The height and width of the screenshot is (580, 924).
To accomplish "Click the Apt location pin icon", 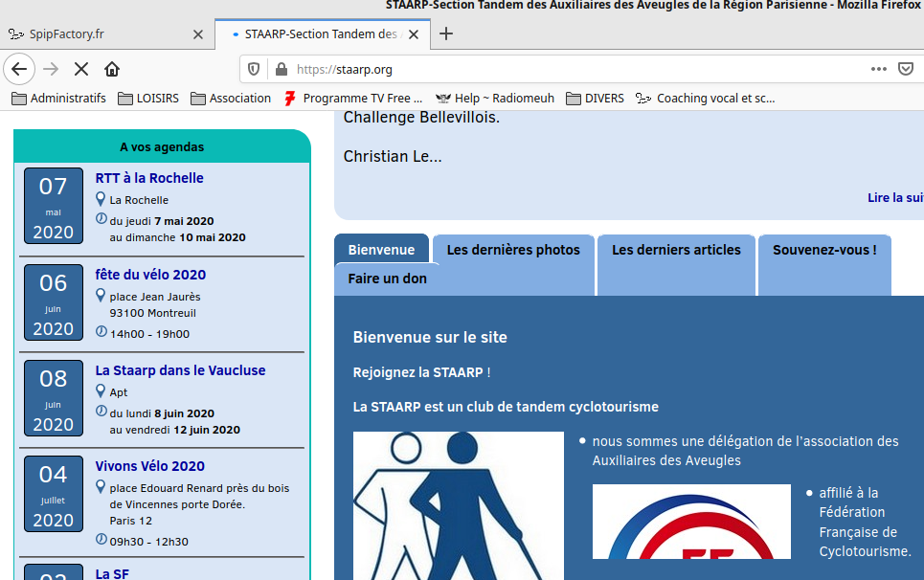I will click(x=101, y=391).
